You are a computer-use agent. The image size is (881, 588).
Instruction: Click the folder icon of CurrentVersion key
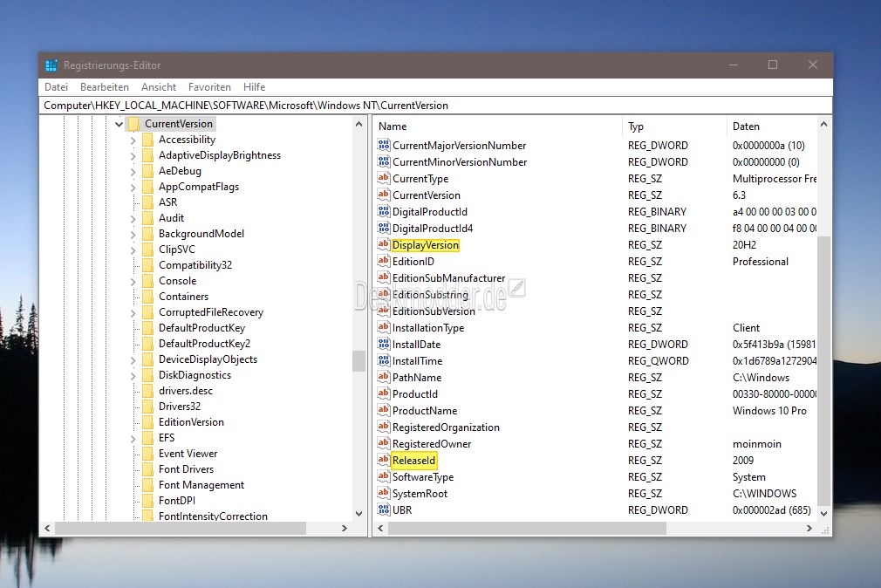133,124
